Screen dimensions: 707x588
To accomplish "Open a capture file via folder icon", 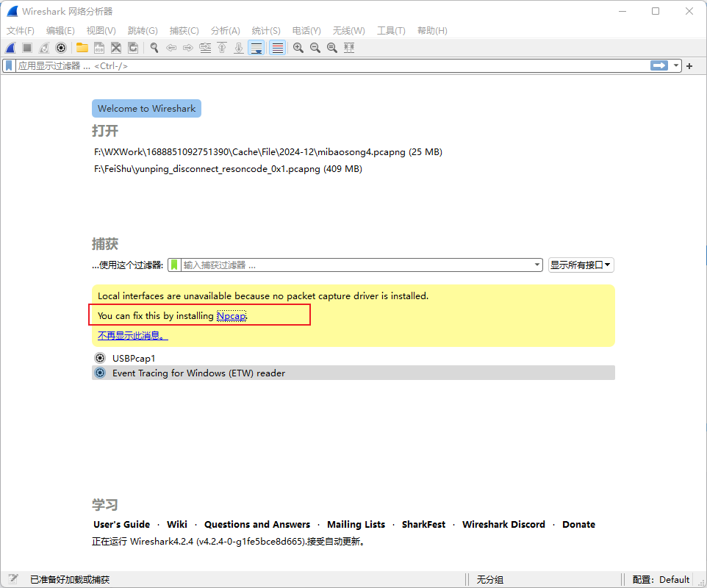I will [x=82, y=48].
